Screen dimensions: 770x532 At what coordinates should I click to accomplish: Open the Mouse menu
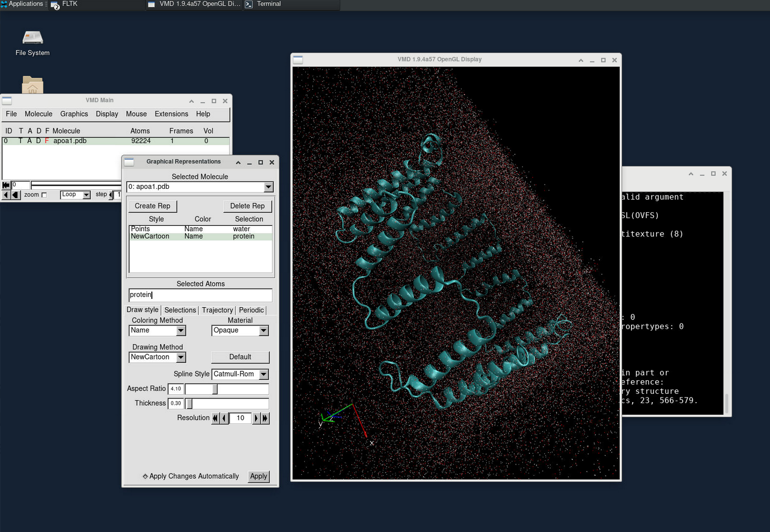[x=136, y=114]
